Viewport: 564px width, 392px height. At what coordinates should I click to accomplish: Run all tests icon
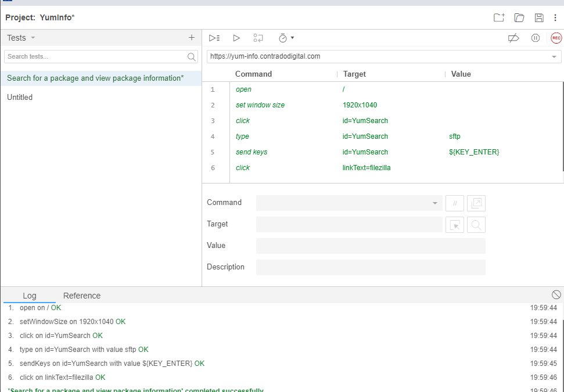pos(214,38)
